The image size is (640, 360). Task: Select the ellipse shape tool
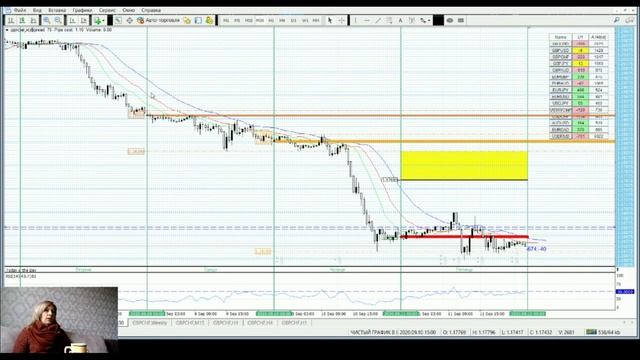pyautogui.click(x=450, y=20)
